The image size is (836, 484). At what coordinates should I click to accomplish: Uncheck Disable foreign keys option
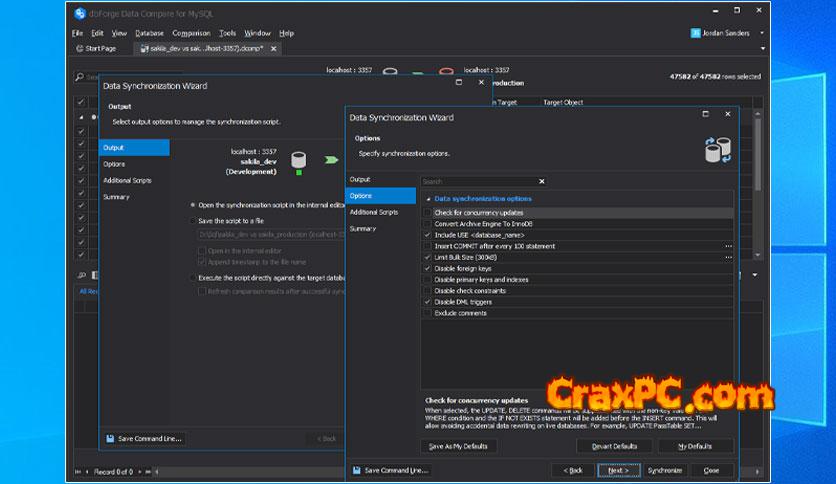428,268
